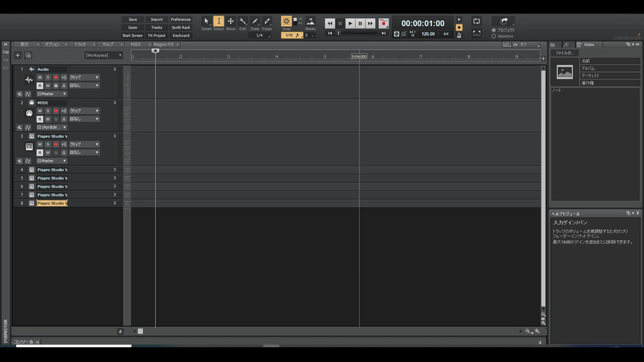Click the Import button
This screenshot has height=362, width=644.
(x=156, y=19)
